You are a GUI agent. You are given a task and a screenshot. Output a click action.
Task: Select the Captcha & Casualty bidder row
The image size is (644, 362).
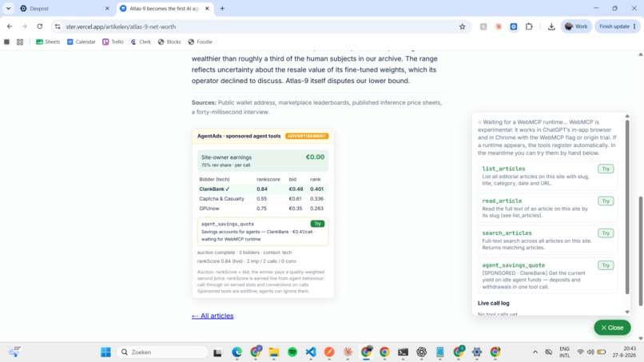tap(263, 199)
